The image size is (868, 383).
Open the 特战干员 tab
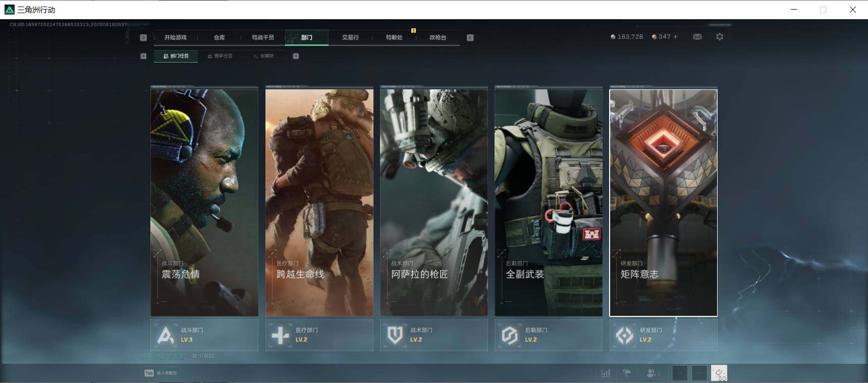click(x=262, y=37)
